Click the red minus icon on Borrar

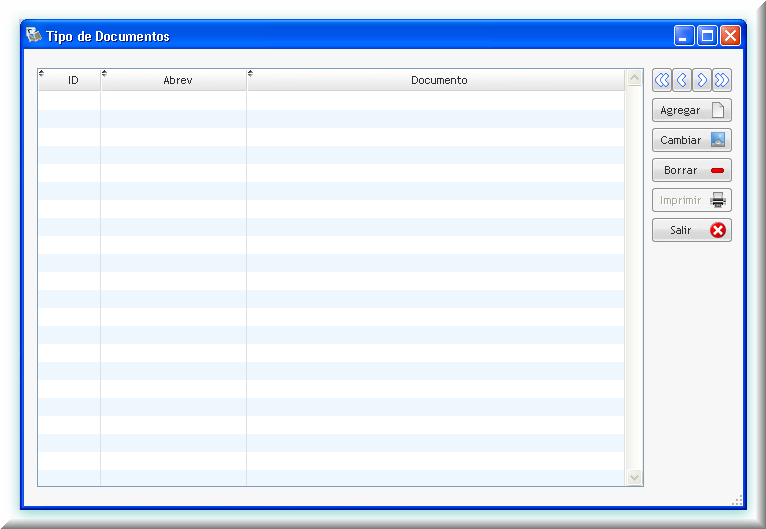pyautogui.click(x=717, y=170)
